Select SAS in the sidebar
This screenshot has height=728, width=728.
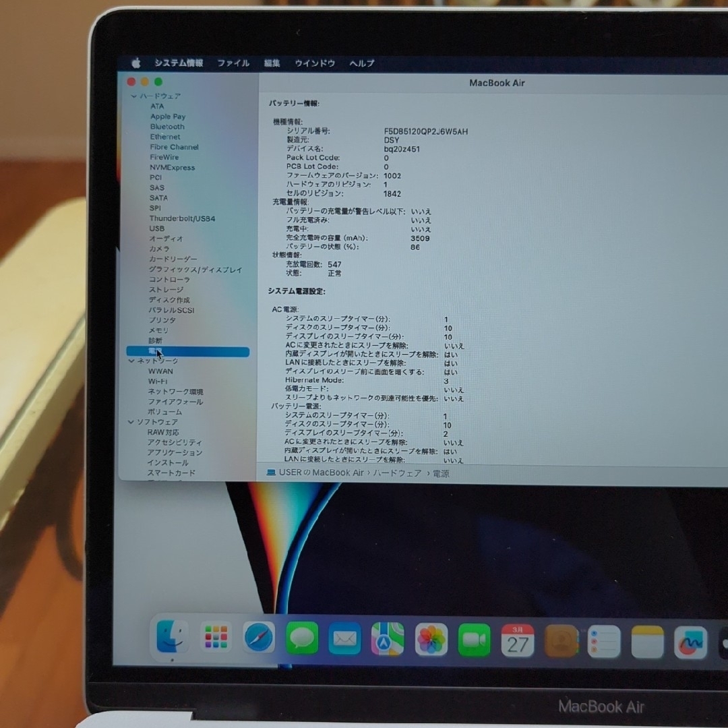point(157,188)
